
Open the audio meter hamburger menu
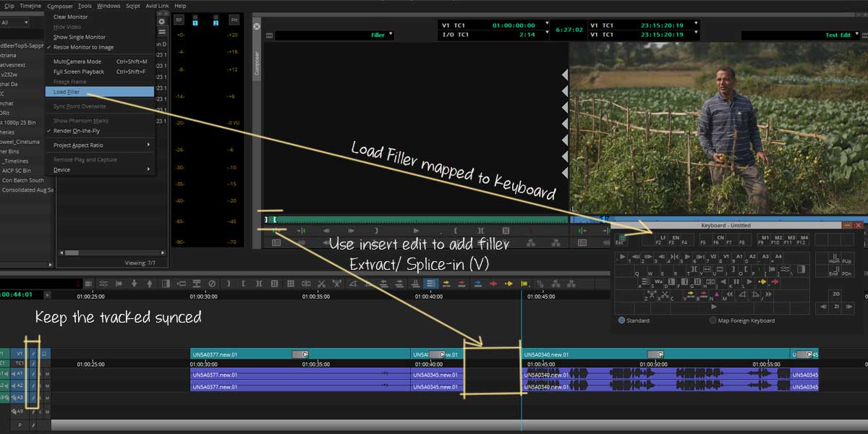(x=161, y=33)
